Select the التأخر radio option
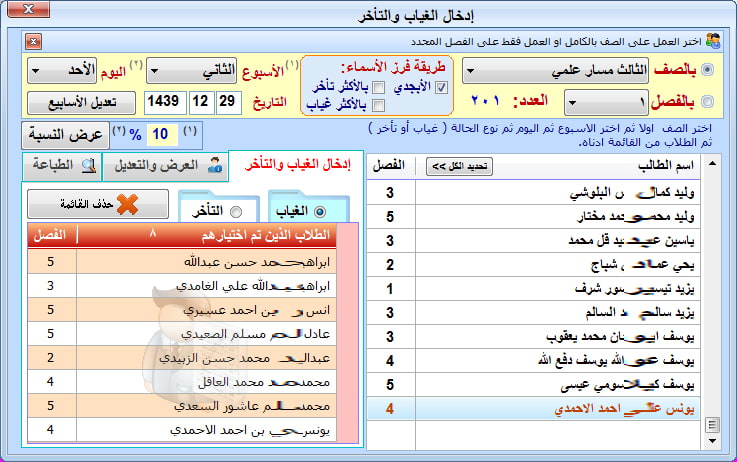 [235, 212]
